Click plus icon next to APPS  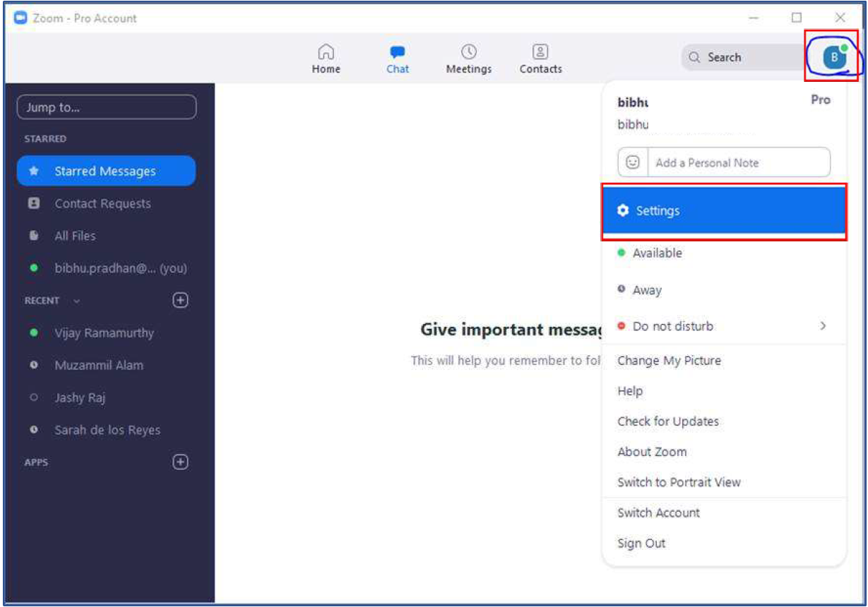[x=180, y=462]
